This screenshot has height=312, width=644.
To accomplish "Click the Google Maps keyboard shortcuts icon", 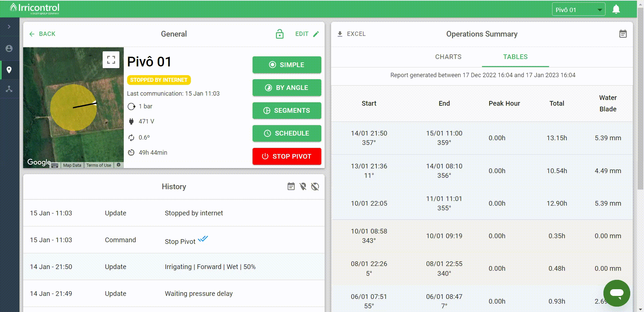I will pyautogui.click(x=55, y=165).
